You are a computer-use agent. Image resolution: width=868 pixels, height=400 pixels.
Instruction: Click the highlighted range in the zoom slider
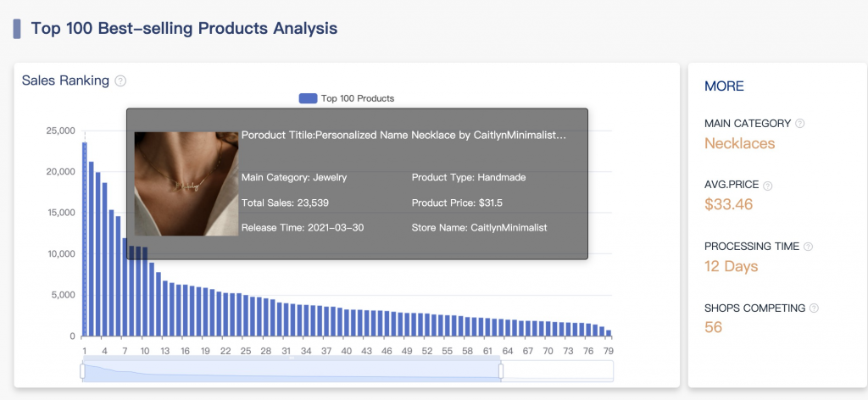[x=292, y=370]
